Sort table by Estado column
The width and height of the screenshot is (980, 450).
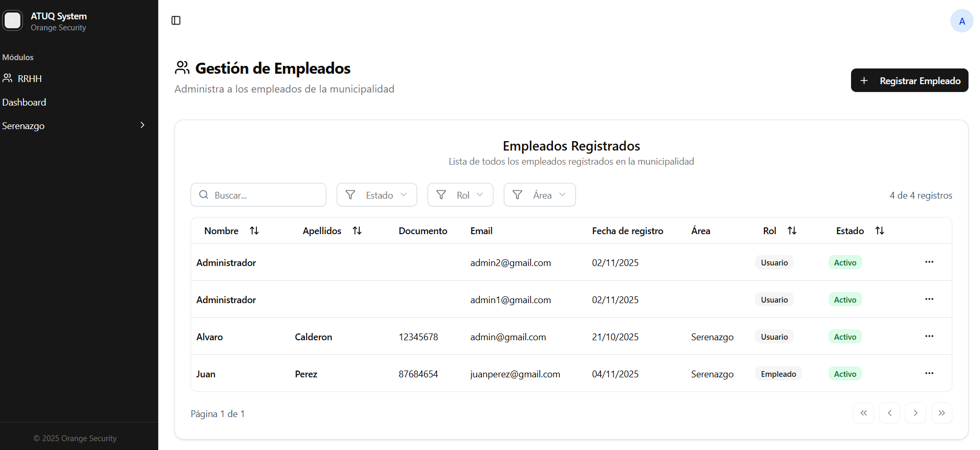click(x=879, y=231)
